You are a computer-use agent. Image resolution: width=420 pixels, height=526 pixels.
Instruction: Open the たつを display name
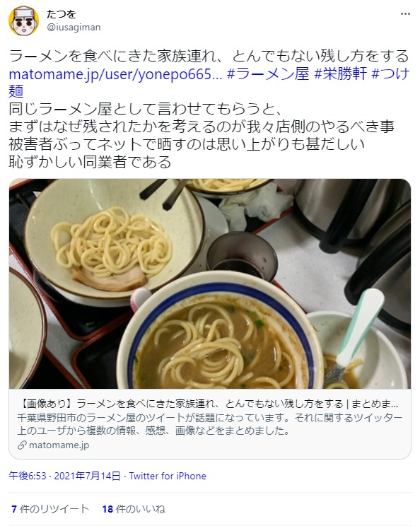(x=61, y=14)
